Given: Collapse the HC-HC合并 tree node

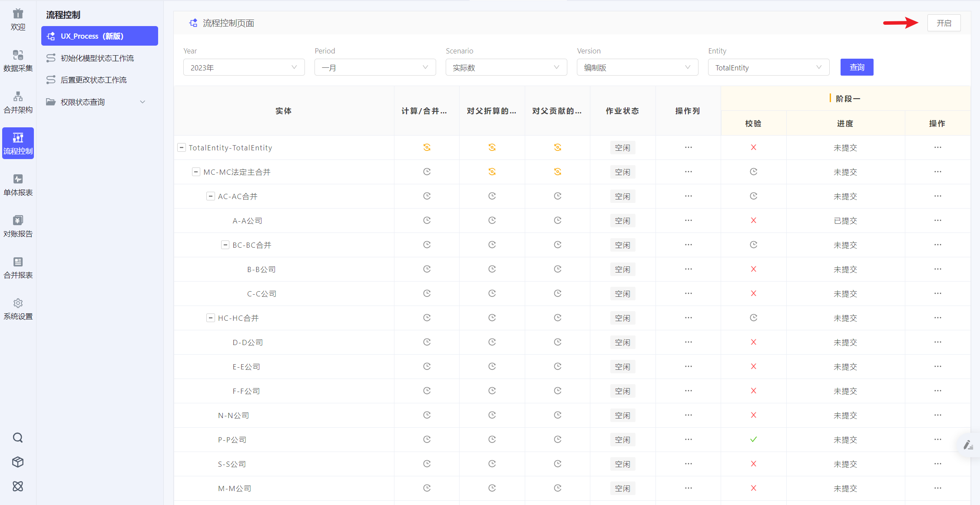Looking at the screenshot, I should coord(211,318).
